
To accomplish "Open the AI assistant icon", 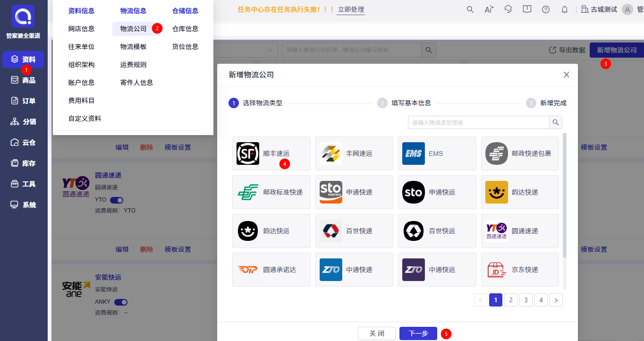I will point(489,9).
